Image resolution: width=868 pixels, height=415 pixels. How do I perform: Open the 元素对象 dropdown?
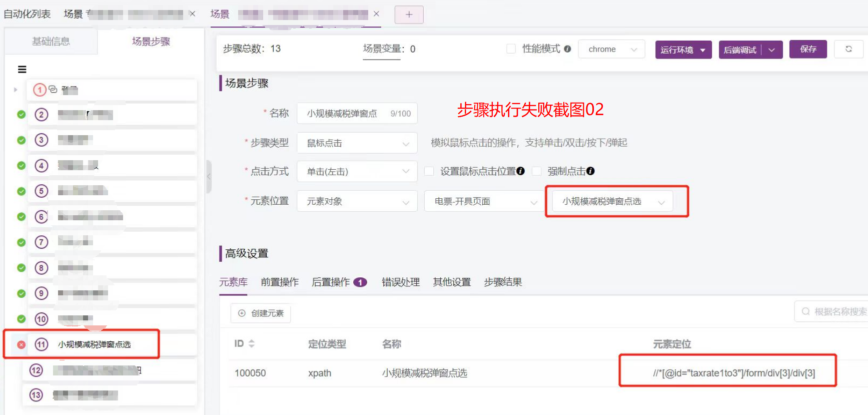[357, 201]
